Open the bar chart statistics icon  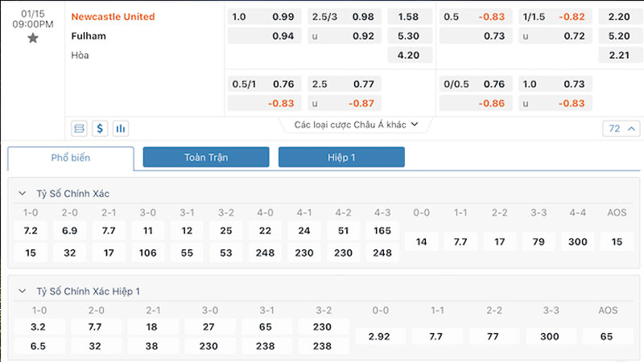click(121, 128)
